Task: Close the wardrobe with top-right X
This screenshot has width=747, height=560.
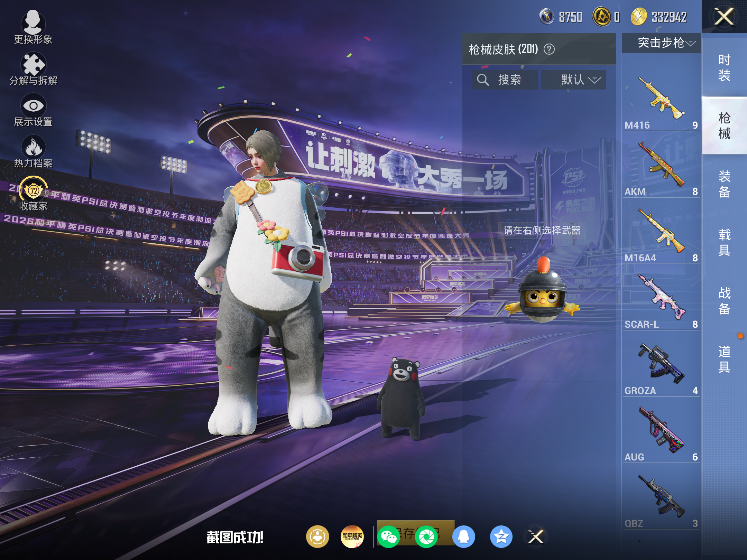Action: click(724, 17)
